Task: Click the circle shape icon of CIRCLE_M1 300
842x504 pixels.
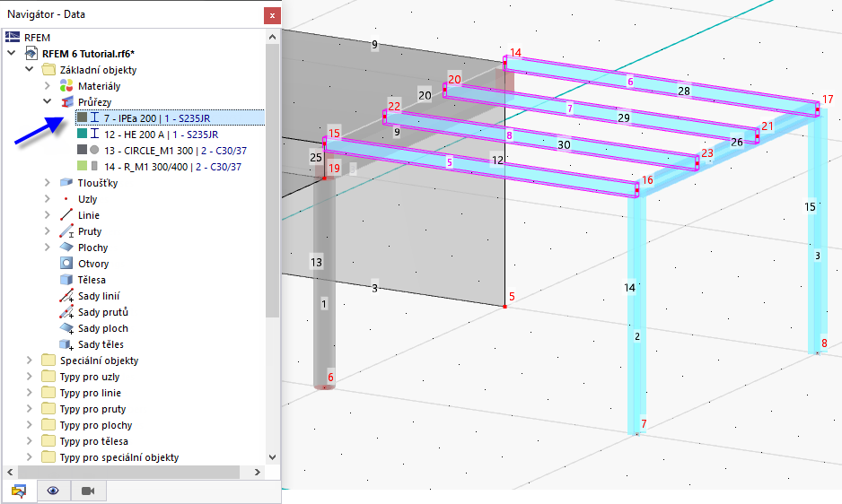Action: coord(94,150)
